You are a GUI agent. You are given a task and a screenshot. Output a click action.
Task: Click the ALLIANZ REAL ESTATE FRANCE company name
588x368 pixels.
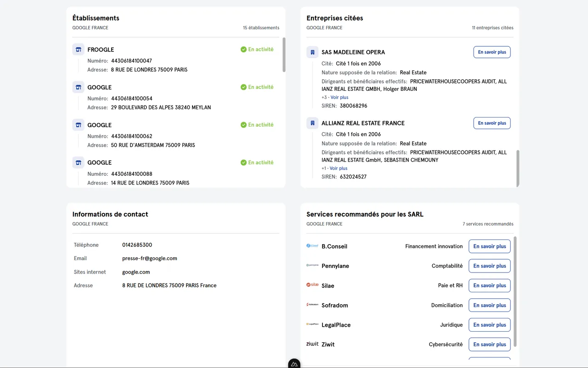point(363,123)
